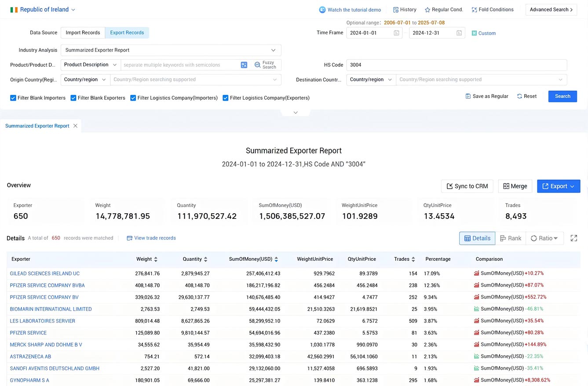Open GILEAD SCIENCES IRELAND UC exporter link
The width and height of the screenshot is (588, 386).
coord(45,273)
